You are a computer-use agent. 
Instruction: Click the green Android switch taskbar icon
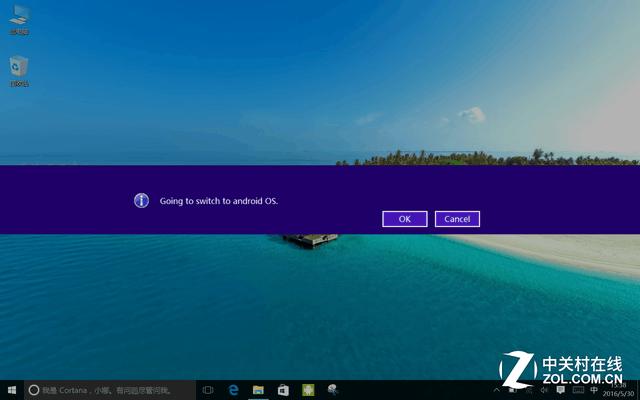[308, 389]
